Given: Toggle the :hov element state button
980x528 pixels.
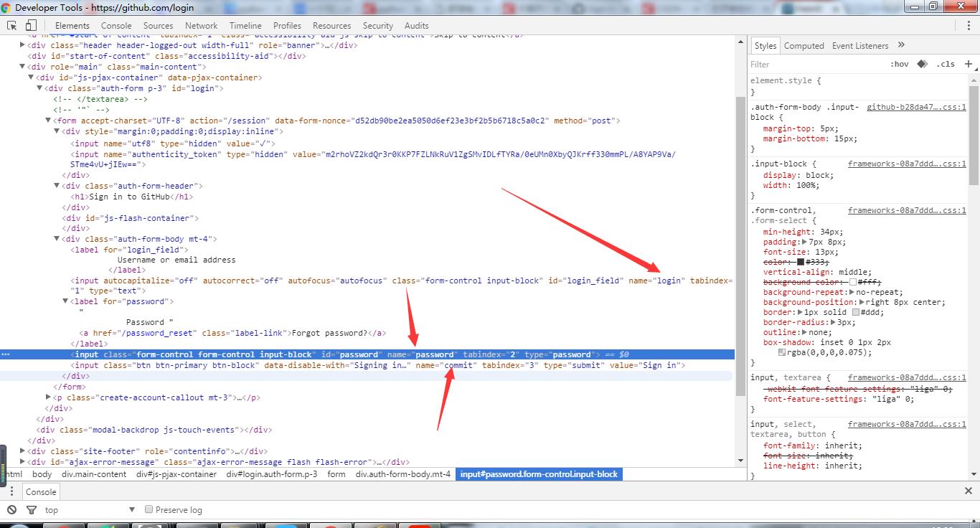Looking at the screenshot, I should (x=899, y=64).
